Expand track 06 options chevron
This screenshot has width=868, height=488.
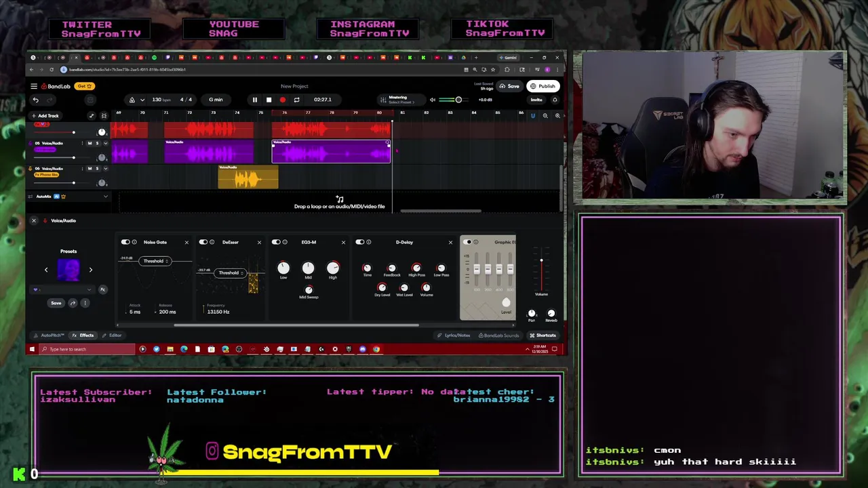pyautogui.click(x=105, y=168)
